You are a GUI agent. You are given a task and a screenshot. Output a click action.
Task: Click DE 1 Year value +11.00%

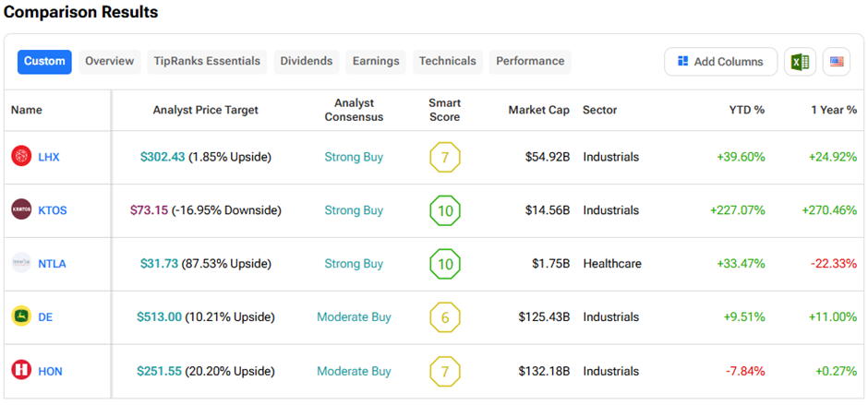[833, 317]
